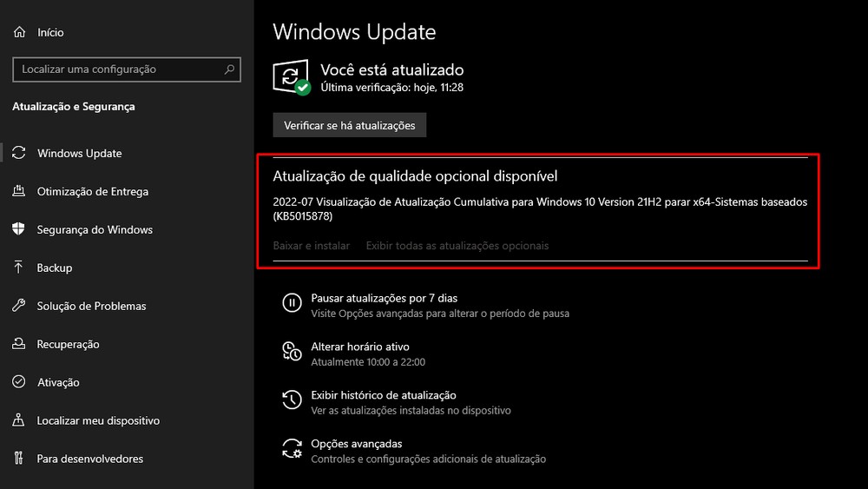The width and height of the screenshot is (868, 489).
Task: Click the Início home icon
Action: [x=19, y=32]
